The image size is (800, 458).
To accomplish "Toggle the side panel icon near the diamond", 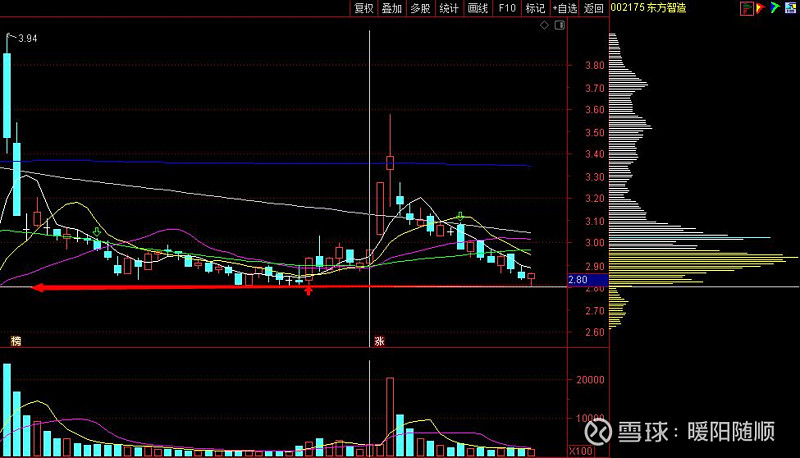I will [x=560, y=25].
